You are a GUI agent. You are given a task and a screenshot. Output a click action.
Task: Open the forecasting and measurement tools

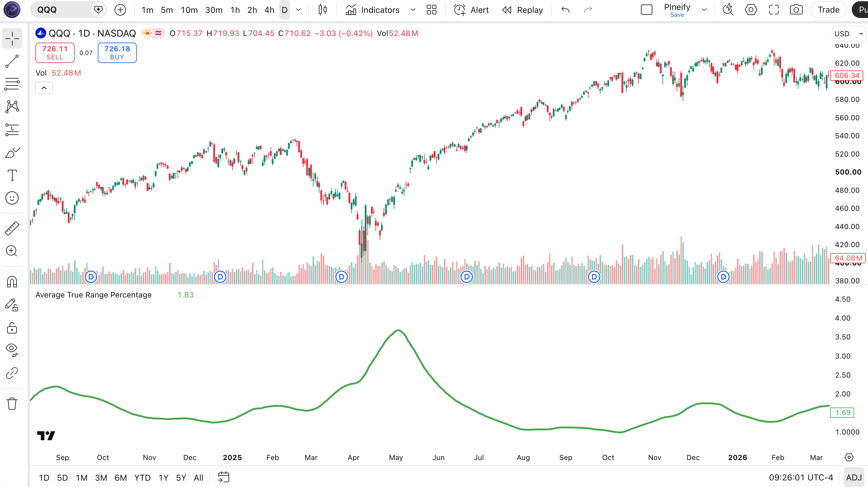12,130
